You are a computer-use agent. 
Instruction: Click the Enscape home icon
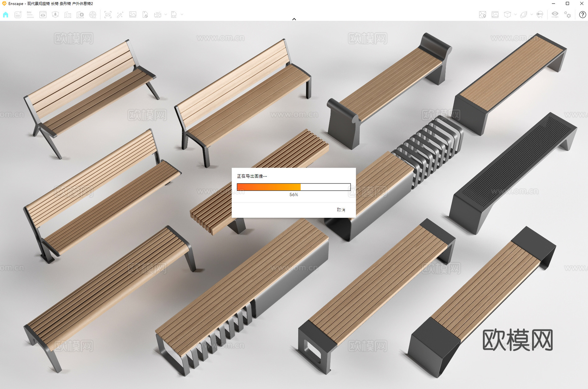(6, 15)
